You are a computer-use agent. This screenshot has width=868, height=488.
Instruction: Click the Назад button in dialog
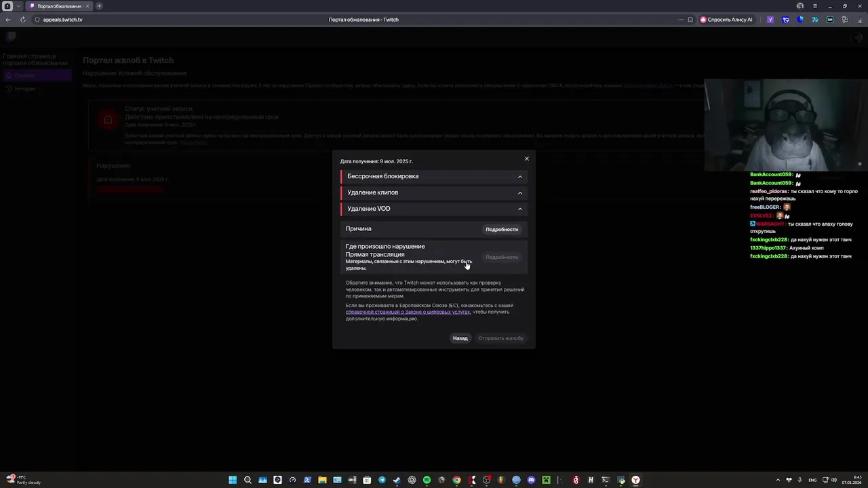[x=460, y=338]
